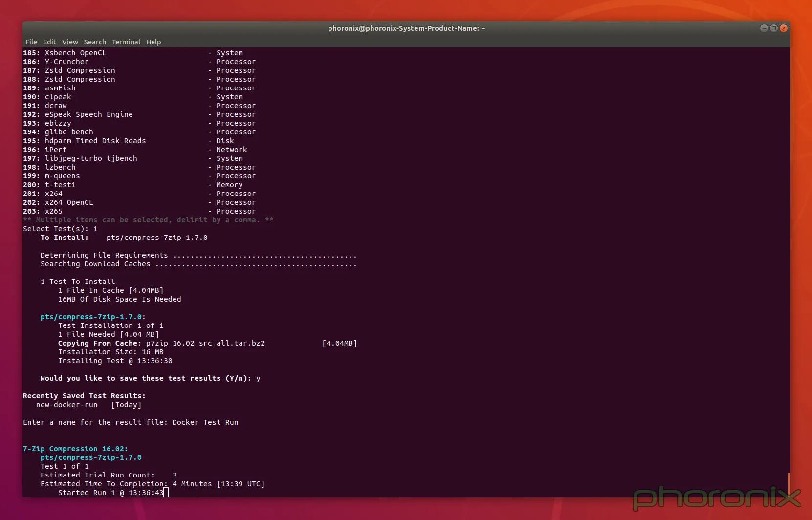Open the View menu
The width and height of the screenshot is (812, 520).
70,42
